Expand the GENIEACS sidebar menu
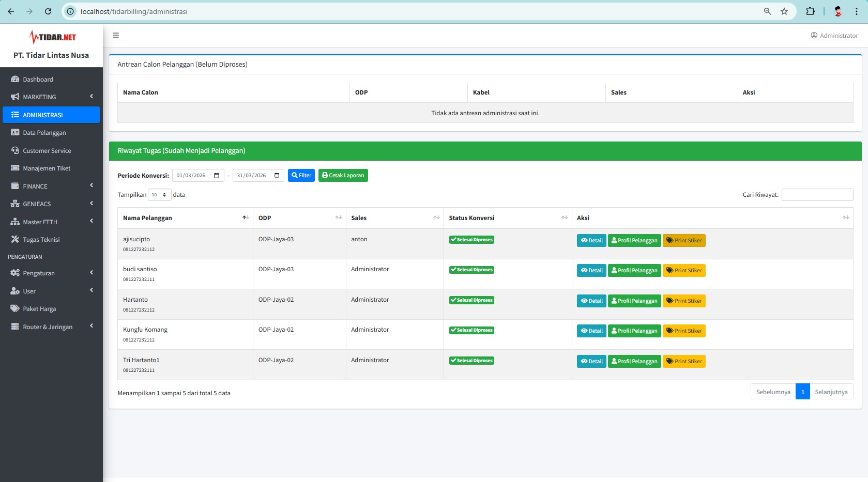Image resolution: width=868 pixels, height=482 pixels. click(51, 204)
